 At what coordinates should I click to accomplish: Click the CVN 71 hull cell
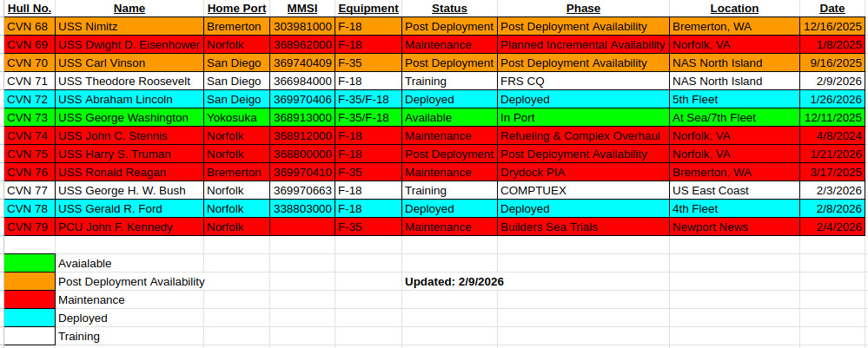(30, 82)
